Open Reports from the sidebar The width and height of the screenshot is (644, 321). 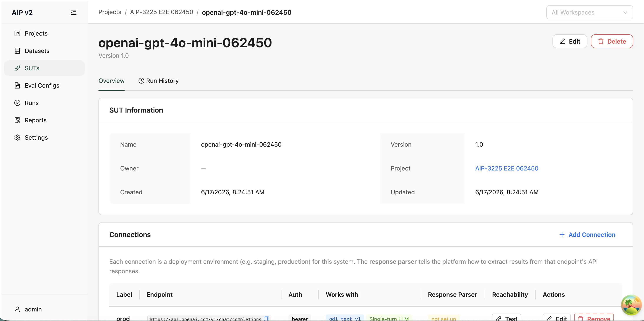pos(44,120)
